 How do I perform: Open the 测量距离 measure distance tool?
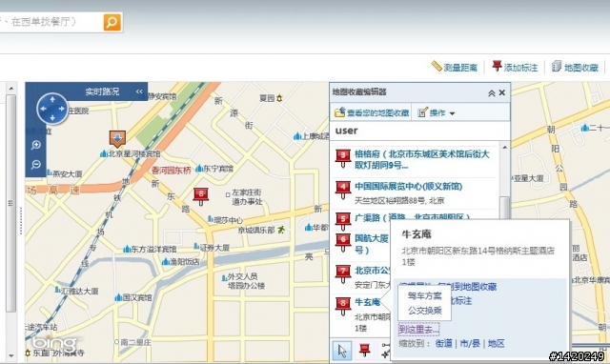[x=455, y=67]
